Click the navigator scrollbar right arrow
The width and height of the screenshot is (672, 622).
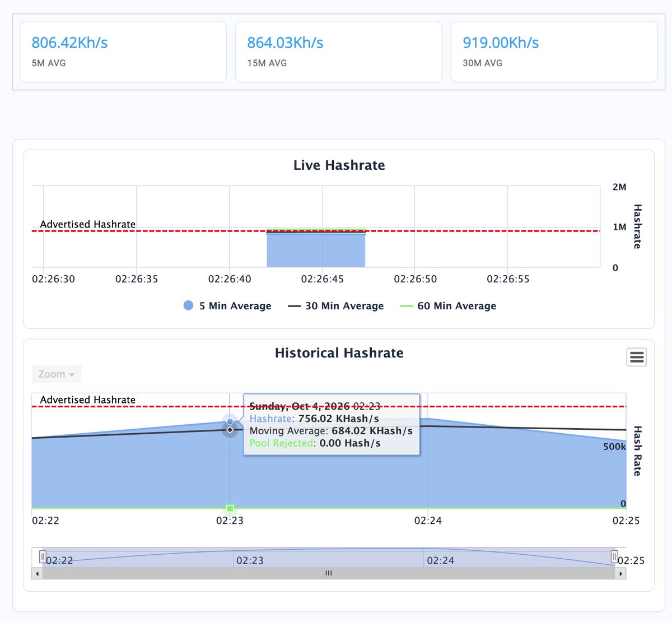pyautogui.click(x=620, y=573)
